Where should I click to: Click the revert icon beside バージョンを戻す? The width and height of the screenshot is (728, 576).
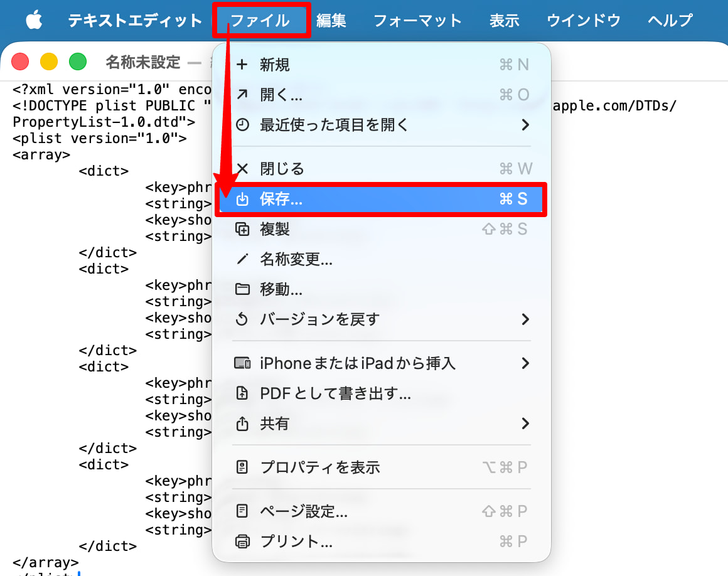pyautogui.click(x=242, y=319)
